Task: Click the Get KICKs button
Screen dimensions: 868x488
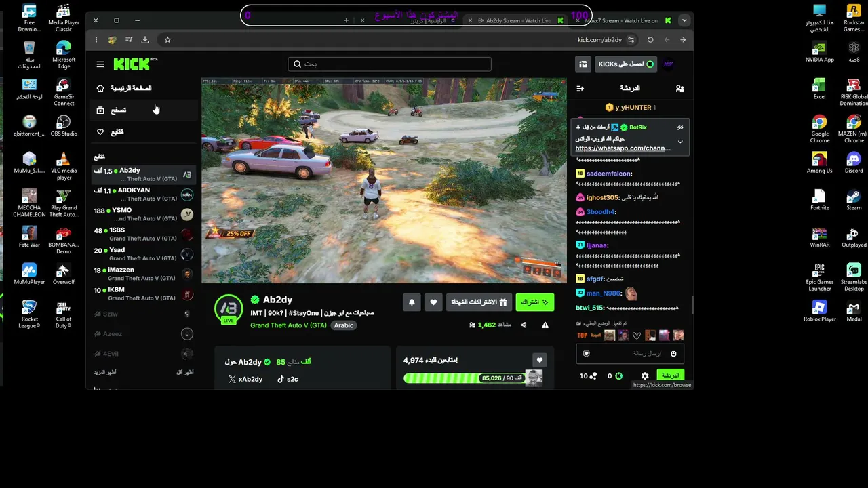Action: (x=626, y=64)
